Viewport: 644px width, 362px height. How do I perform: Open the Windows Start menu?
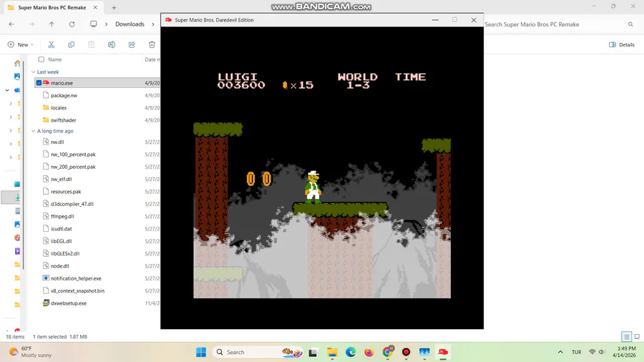[201, 352]
